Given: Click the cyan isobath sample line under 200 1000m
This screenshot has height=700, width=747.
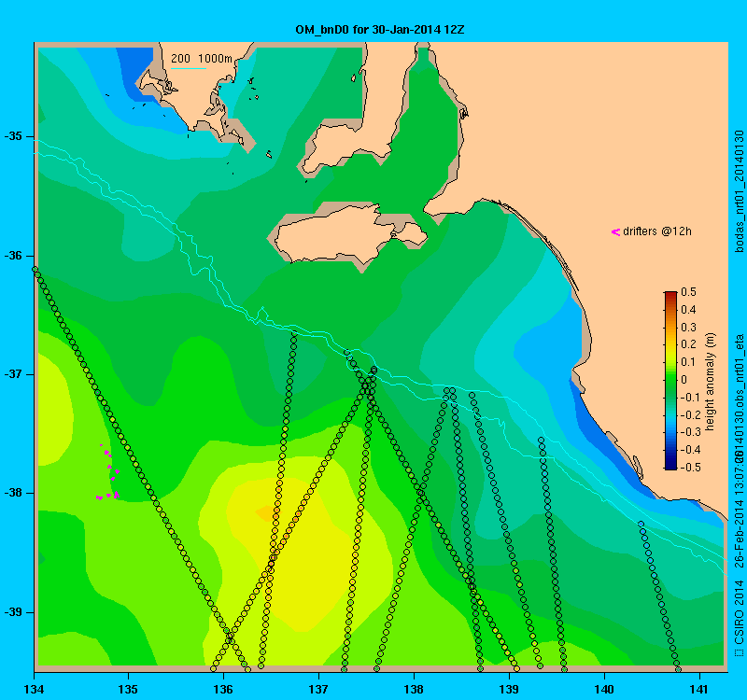Looking at the screenshot, I should point(189,68).
